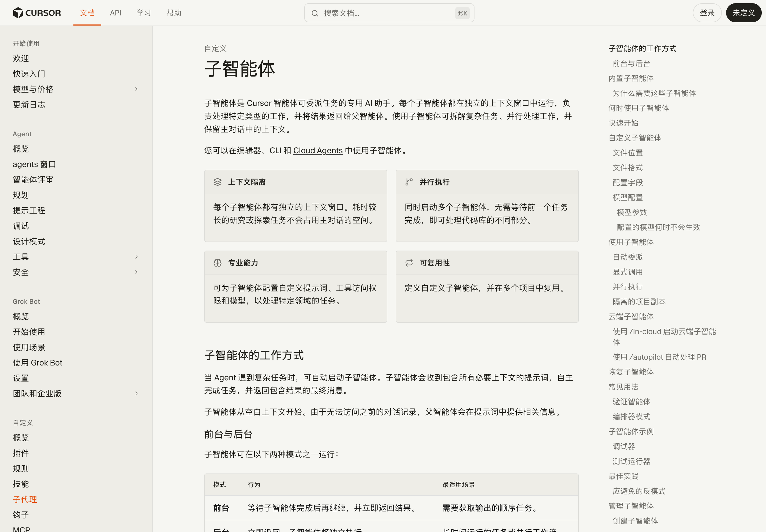The width and height of the screenshot is (766, 532).
Task: Jump to 前台与后台 in table of contents
Action: (x=631, y=64)
